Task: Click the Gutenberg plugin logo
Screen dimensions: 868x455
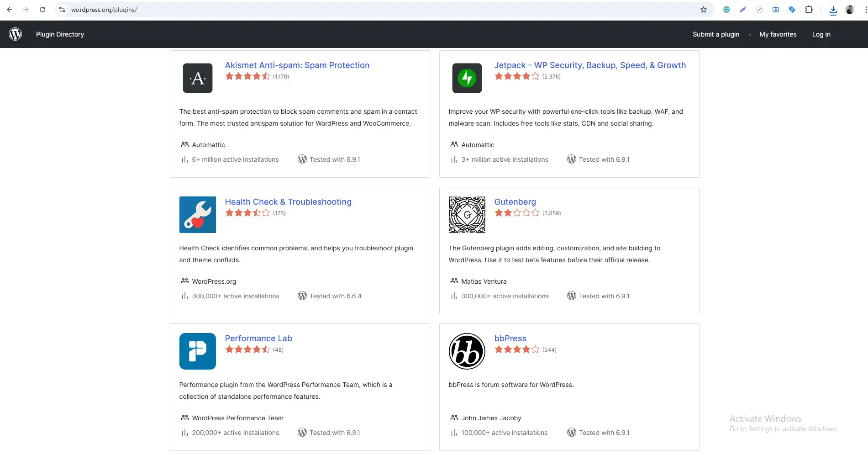Action: (467, 214)
